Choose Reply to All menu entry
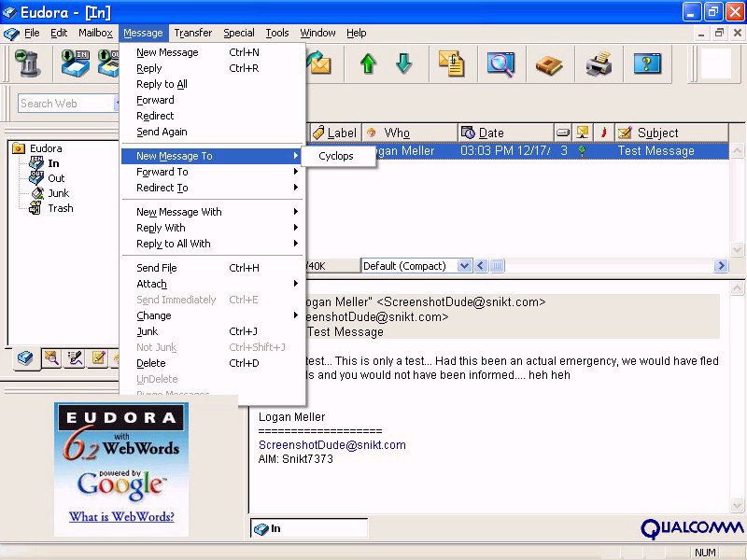This screenshot has width=747, height=560. [213, 84]
